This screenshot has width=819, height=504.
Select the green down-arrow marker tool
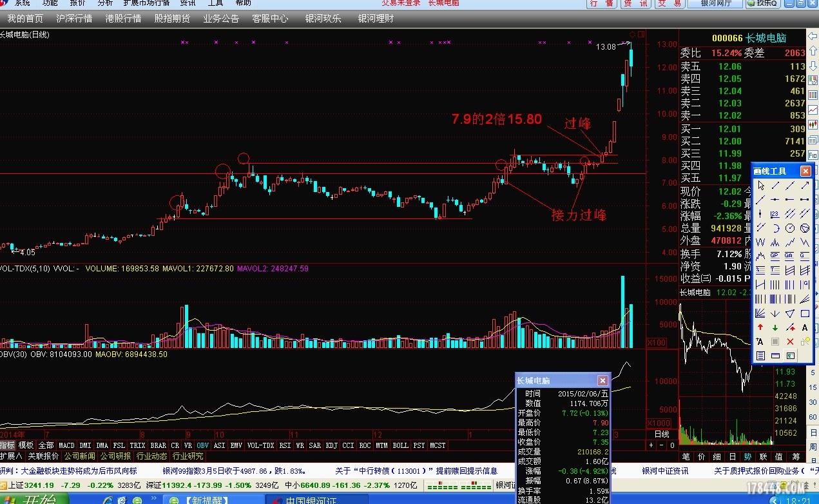click(x=776, y=327)
